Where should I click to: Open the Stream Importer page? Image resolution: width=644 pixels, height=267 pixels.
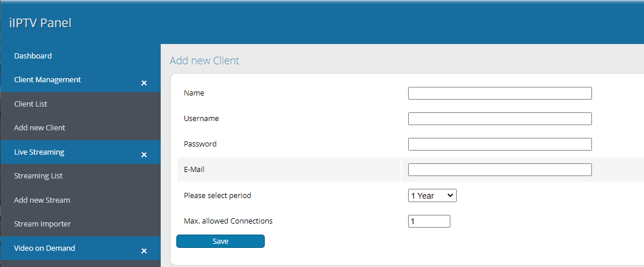[x=42, y=224]
